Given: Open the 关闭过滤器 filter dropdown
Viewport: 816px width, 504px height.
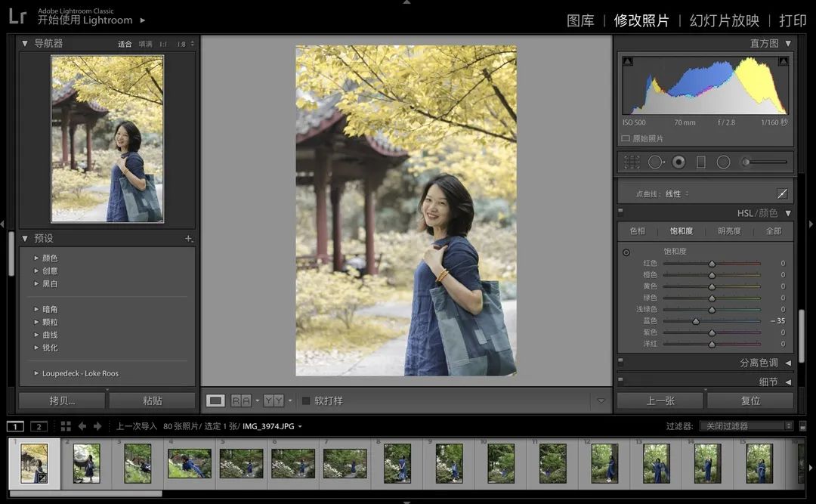Looking at the screenshot, I should point(746,426).
